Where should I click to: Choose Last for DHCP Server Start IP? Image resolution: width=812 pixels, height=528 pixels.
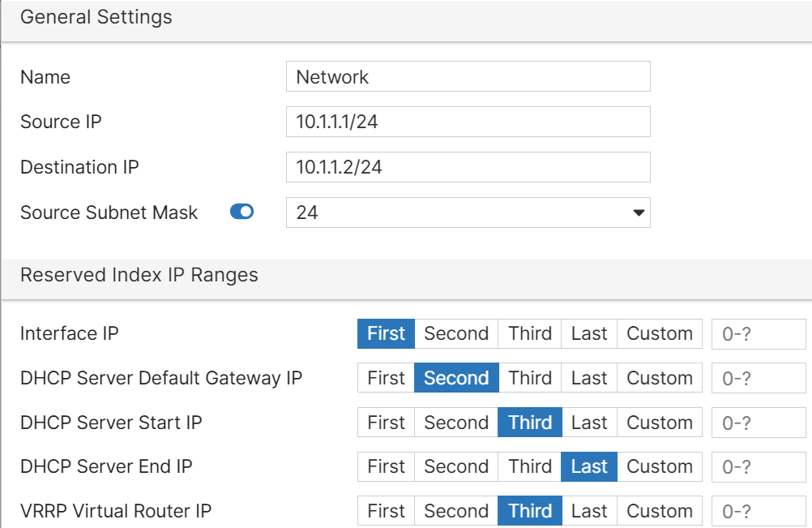pyautogui.click(x=589, y=423)
